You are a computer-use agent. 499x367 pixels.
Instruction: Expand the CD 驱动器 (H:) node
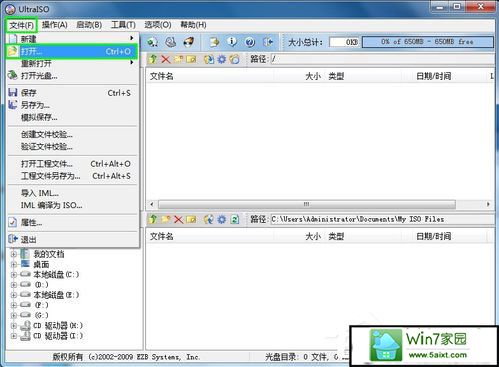point(14,326)
